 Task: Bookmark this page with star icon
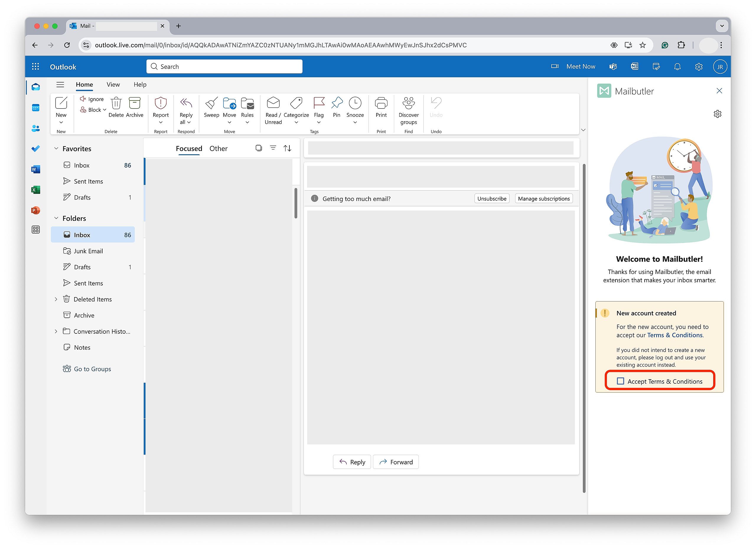coord(643,45)
